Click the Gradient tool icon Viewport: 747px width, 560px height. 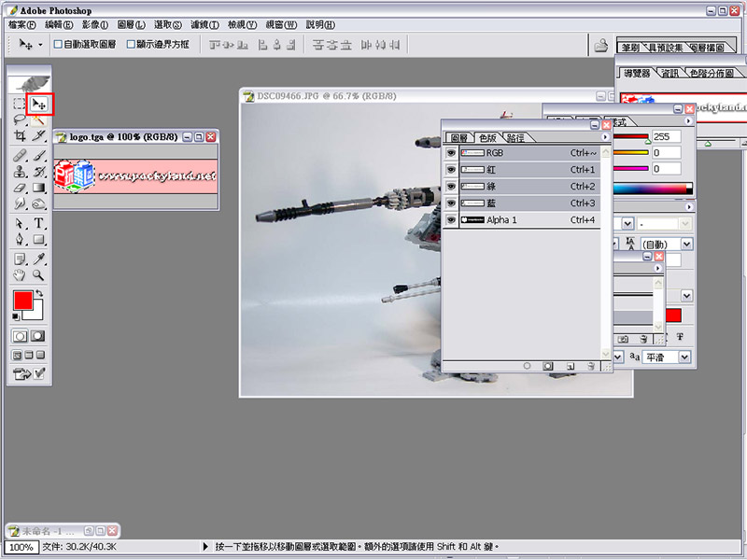(x=39, y=187)
